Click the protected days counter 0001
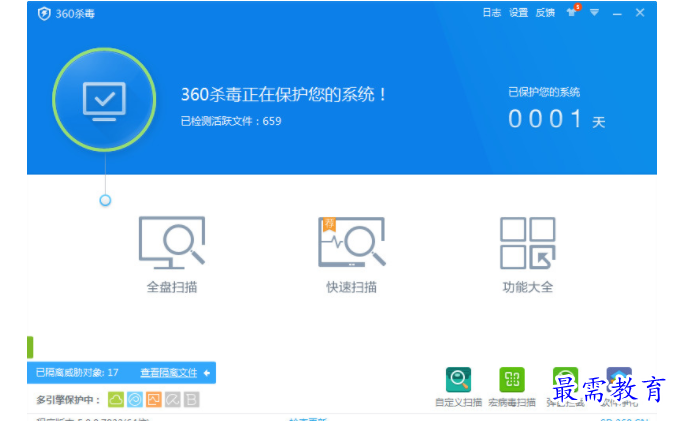This screenshot has width=674, height=421. click(x=545, y=119)
